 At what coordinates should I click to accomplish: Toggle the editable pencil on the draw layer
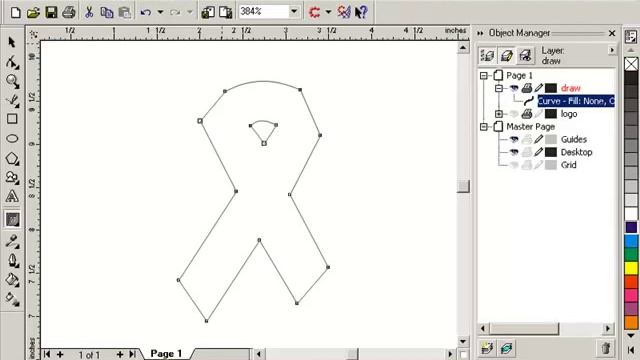(538, 88)
